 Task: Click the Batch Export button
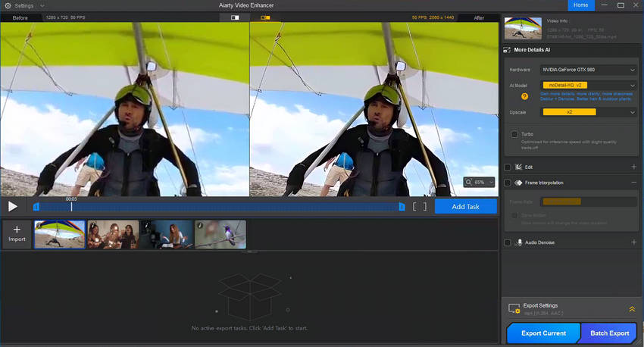pyautogui.click(x=609, y=333)
